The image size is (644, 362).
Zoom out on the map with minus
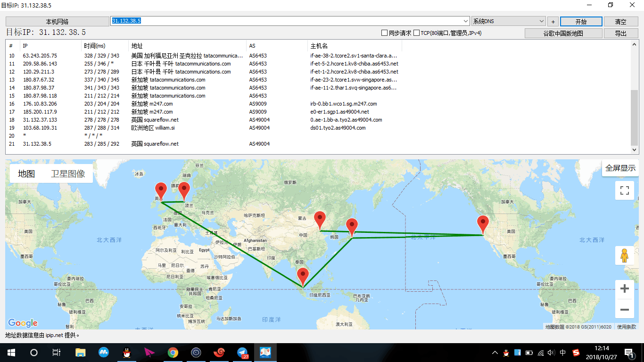tap(625, 309)
